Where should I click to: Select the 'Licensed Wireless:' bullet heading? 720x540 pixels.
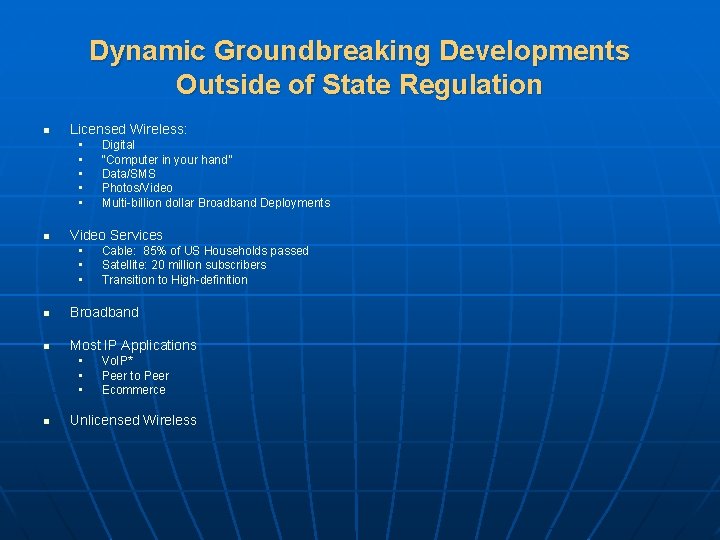[x=128, y=129]
